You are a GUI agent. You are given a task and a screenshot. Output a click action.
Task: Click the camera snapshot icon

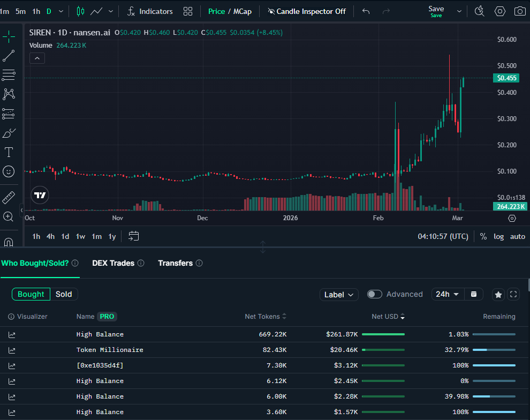tap(519, 11)
